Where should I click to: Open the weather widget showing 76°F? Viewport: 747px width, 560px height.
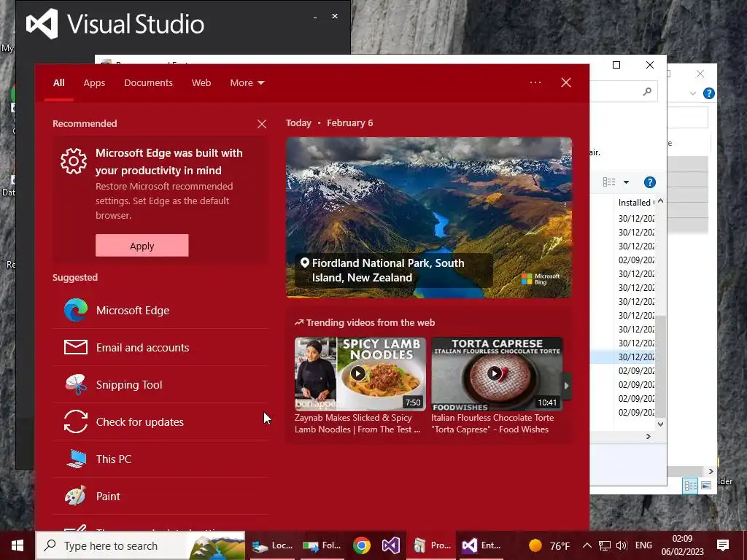[549, 545]
